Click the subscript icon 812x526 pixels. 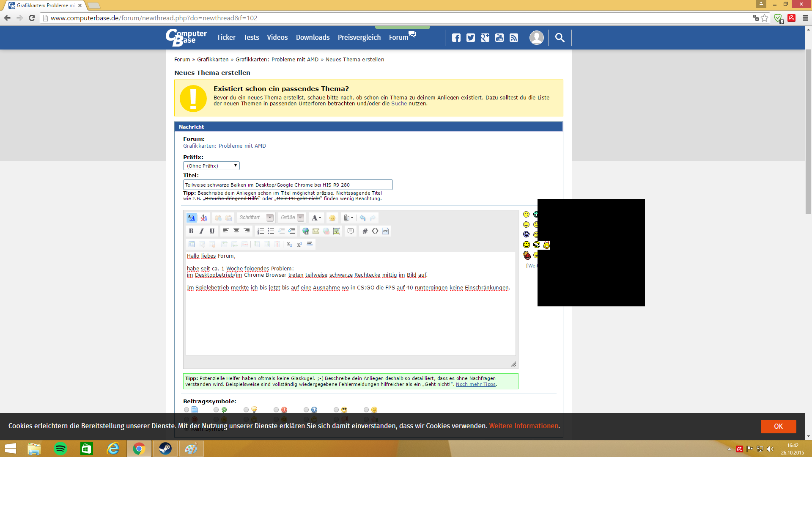tap(289, 244)
